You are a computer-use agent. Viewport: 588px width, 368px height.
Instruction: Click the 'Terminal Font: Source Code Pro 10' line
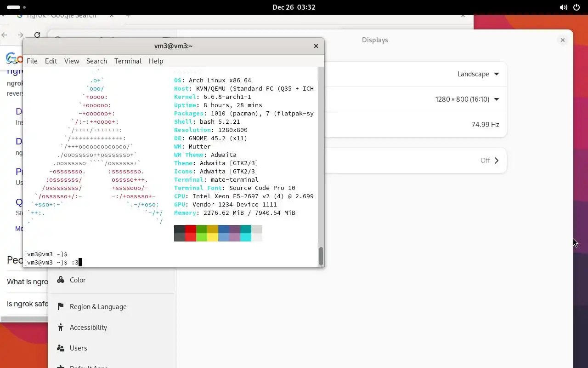pos(235,188)
